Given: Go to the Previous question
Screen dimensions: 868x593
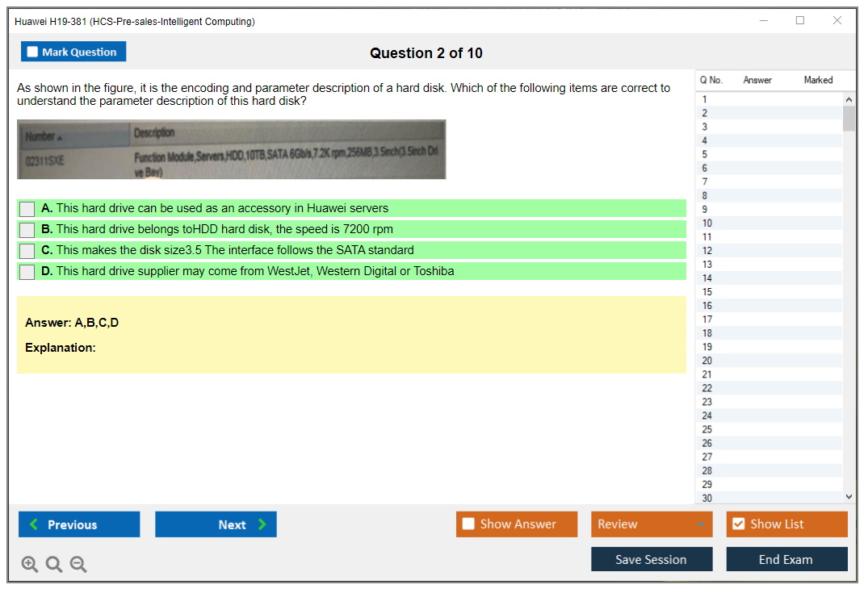Looking at the screenshot, I should coord(79,524).
